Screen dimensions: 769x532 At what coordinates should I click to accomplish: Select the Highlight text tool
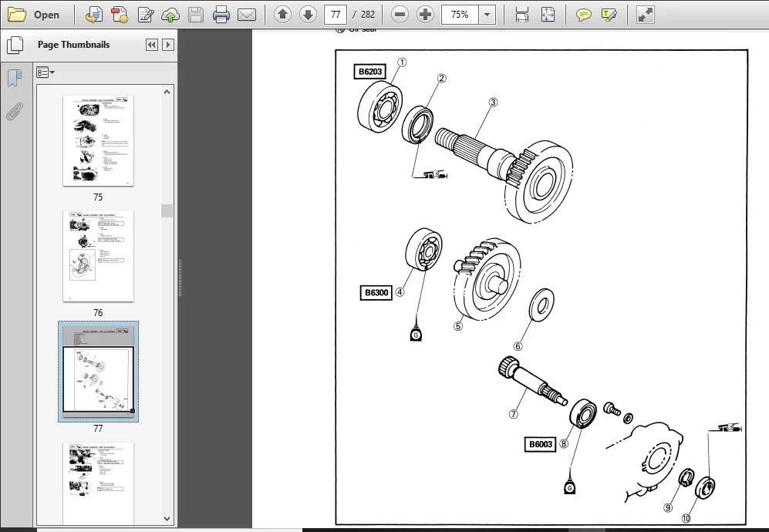pos(609,15)
